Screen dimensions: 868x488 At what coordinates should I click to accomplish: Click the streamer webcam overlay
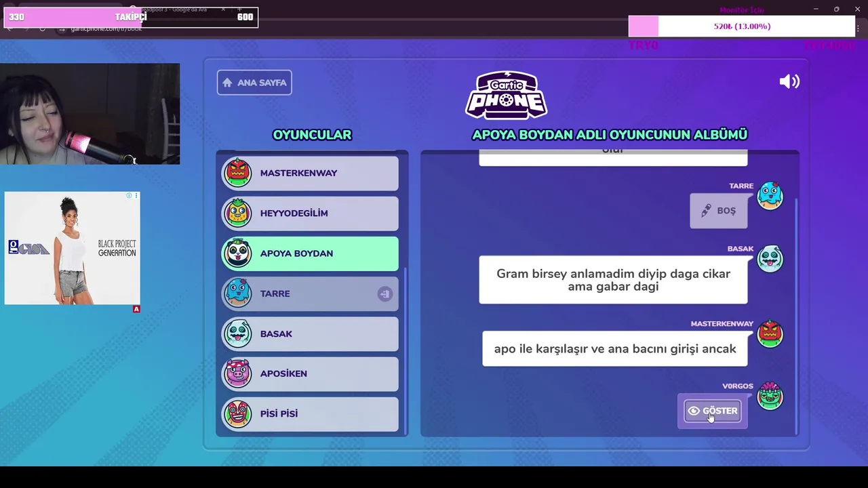click(90, 114)
